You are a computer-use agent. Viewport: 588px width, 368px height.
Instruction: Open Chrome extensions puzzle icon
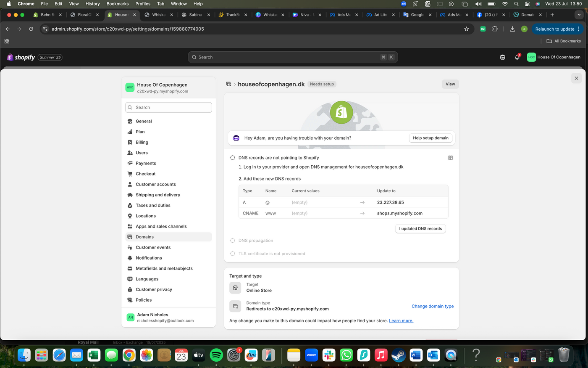[x=495, y=29]
